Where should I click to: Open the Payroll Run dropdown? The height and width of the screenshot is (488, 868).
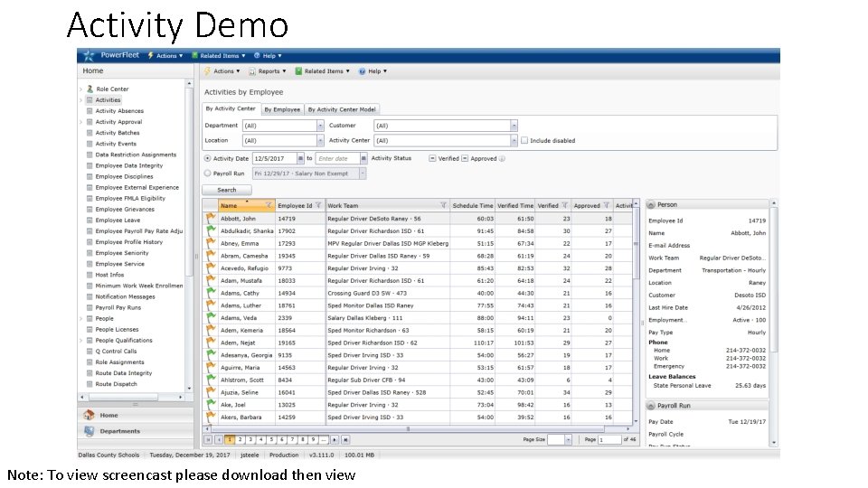pyautogui.click(x=363, y=174)
